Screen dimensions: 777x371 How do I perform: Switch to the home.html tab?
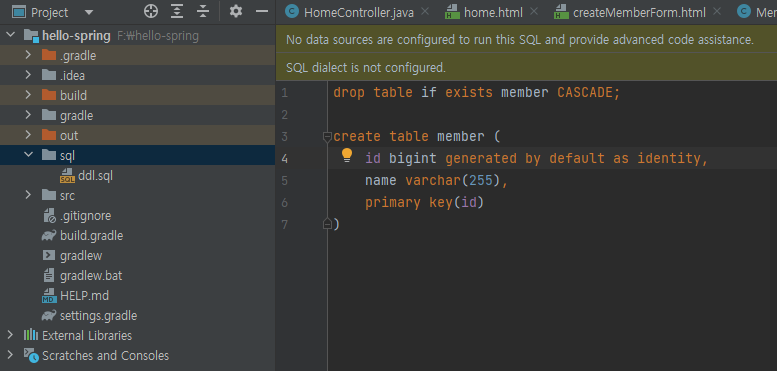pyautogui.click(x=493, y=12)
